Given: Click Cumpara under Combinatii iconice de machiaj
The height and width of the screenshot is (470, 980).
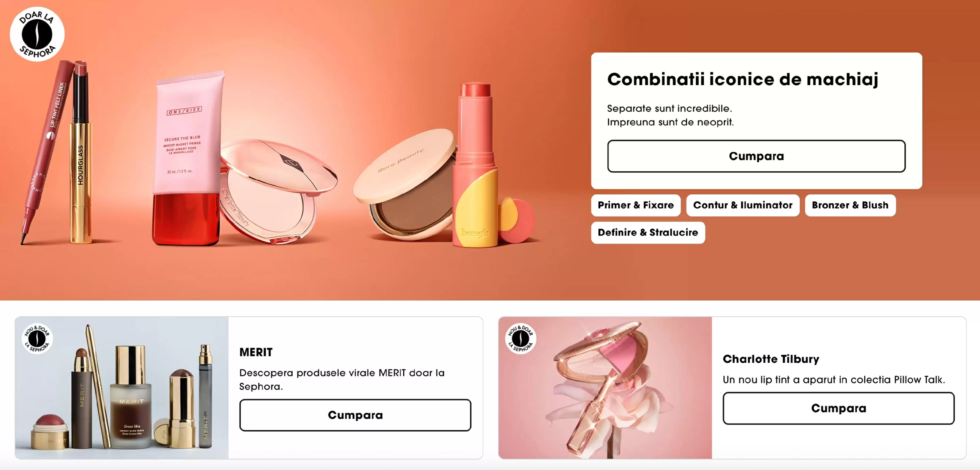Looking at the screenshot, I should (x=756, y=156).
